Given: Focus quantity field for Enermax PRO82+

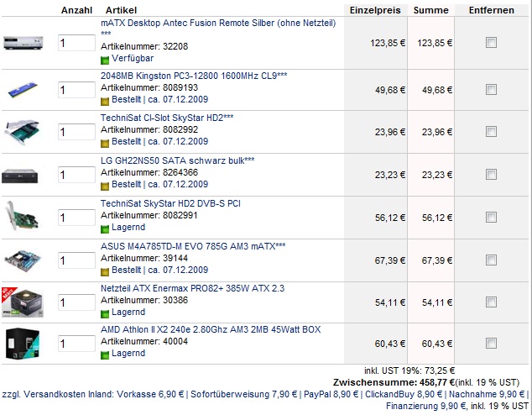Looking at the screenshot, I should coord(76,302).
